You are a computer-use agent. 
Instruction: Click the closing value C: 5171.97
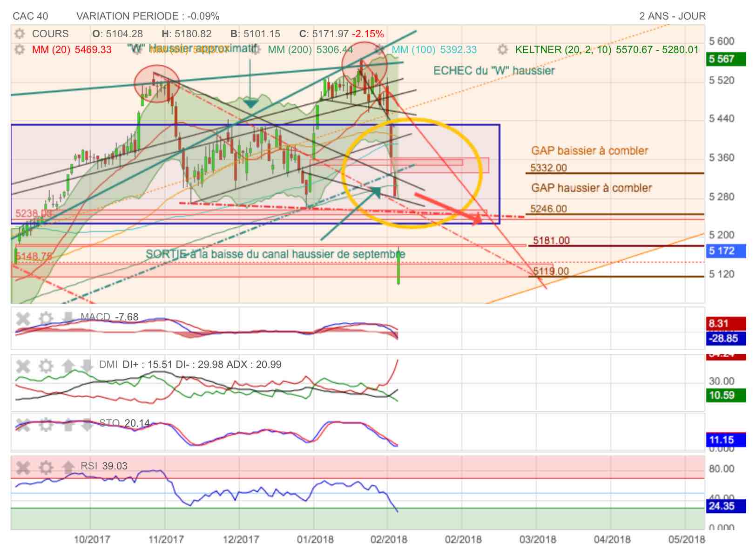324,34
